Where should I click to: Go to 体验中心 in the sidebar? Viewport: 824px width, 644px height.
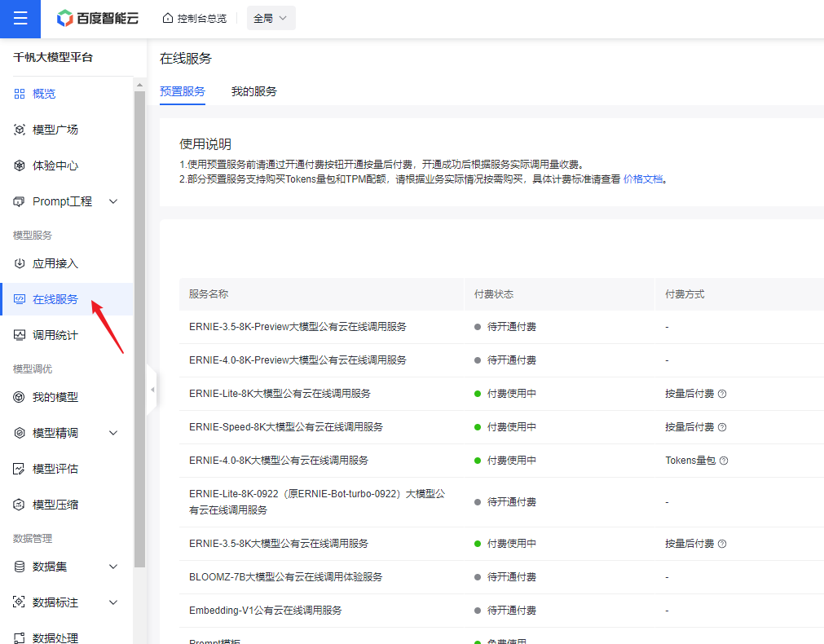[x=55, y=165]
